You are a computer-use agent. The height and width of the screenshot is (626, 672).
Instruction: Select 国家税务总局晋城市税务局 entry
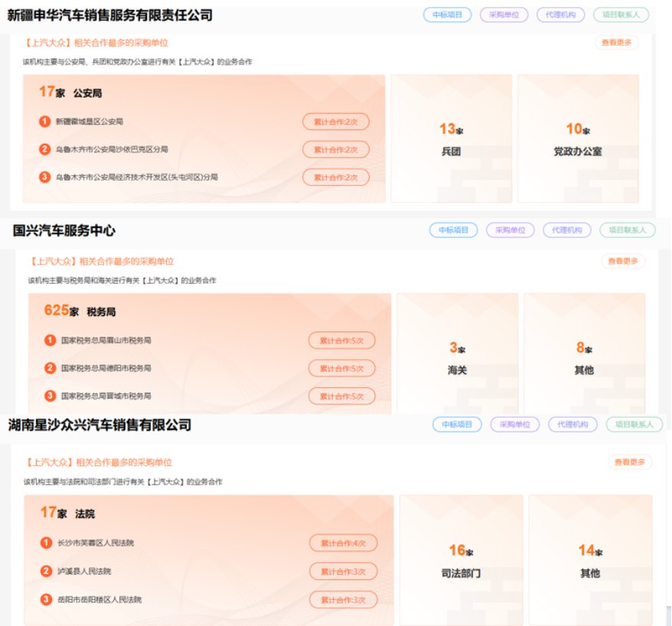[x=106, y=396]
